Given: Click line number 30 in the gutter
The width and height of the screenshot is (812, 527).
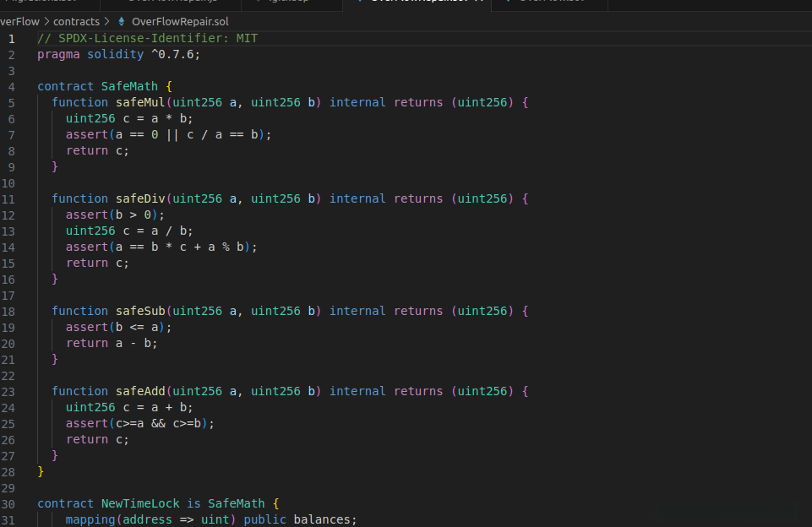Looking at the screenshot, I should coord(8,505).
